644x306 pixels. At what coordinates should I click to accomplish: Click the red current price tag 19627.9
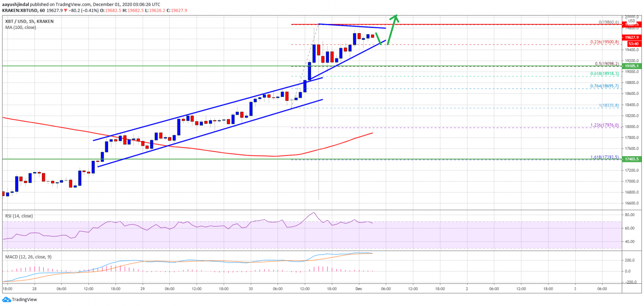632,37
